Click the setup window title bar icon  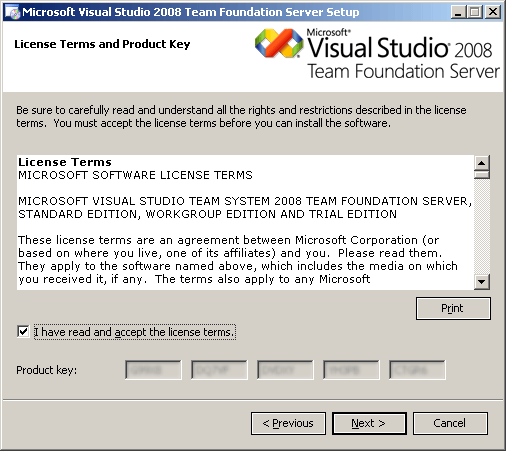coord(12,12)
